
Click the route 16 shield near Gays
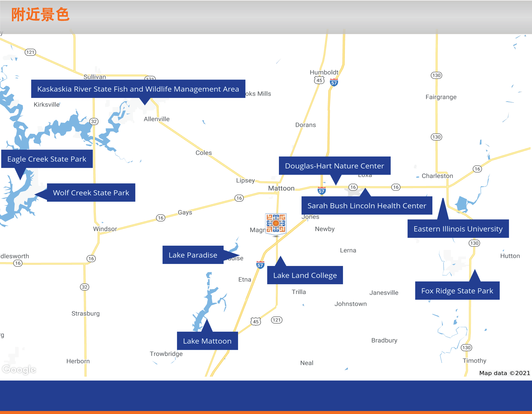coord(161,218)
